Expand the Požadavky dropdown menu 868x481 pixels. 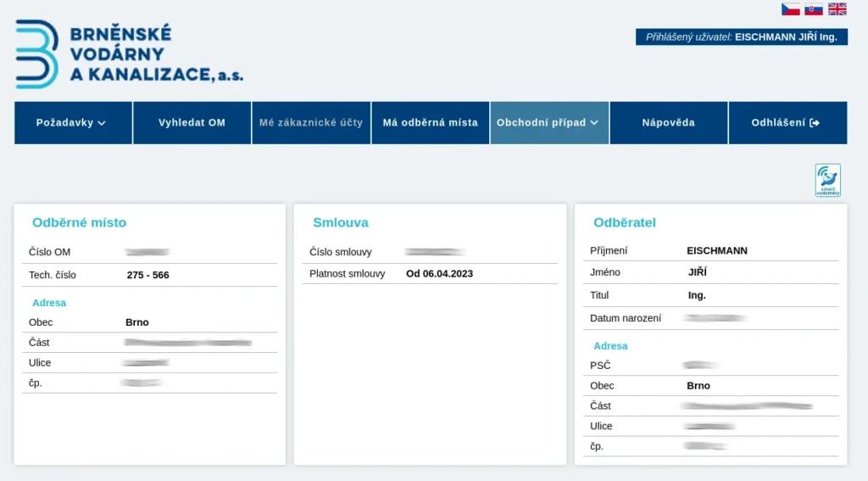click(73, 123)
